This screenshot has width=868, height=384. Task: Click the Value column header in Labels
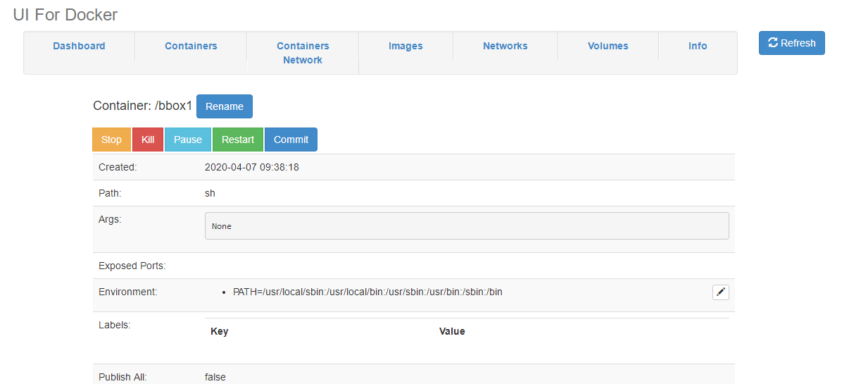pos(452,331)
